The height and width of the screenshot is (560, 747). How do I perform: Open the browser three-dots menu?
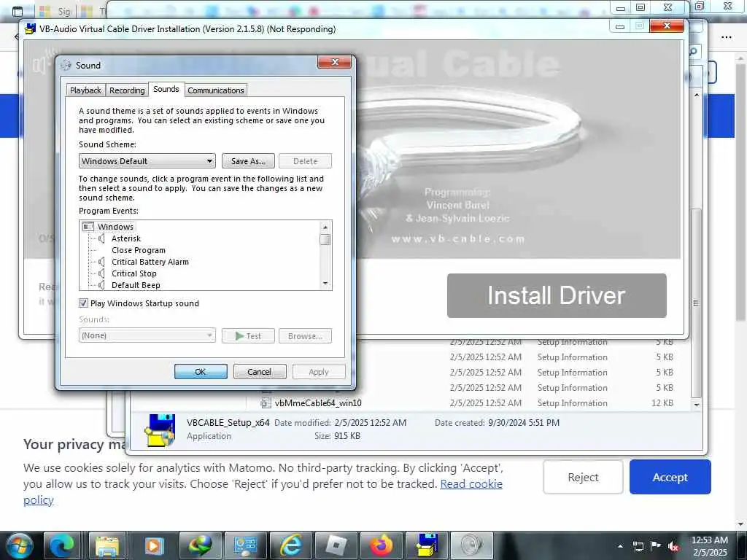point(726,37)
